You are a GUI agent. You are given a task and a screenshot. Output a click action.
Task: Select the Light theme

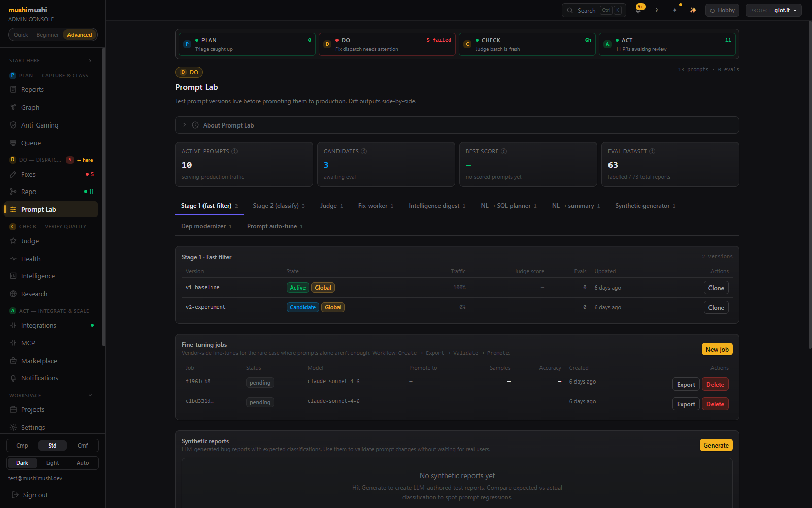pos(52,463)
